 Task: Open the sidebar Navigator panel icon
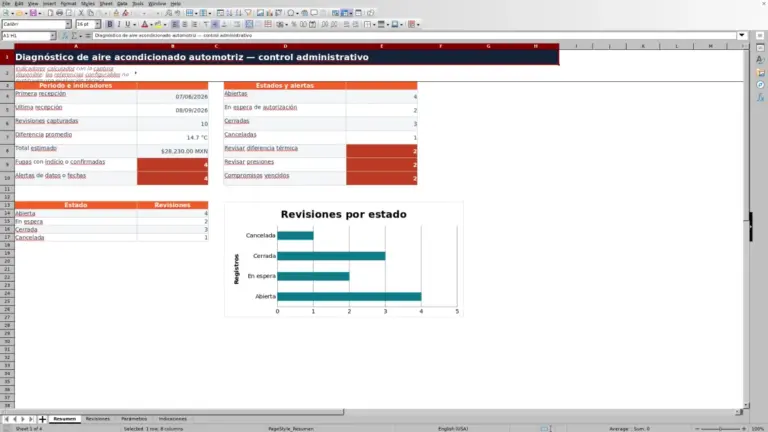pyautogui.click(x=760, y=85)
